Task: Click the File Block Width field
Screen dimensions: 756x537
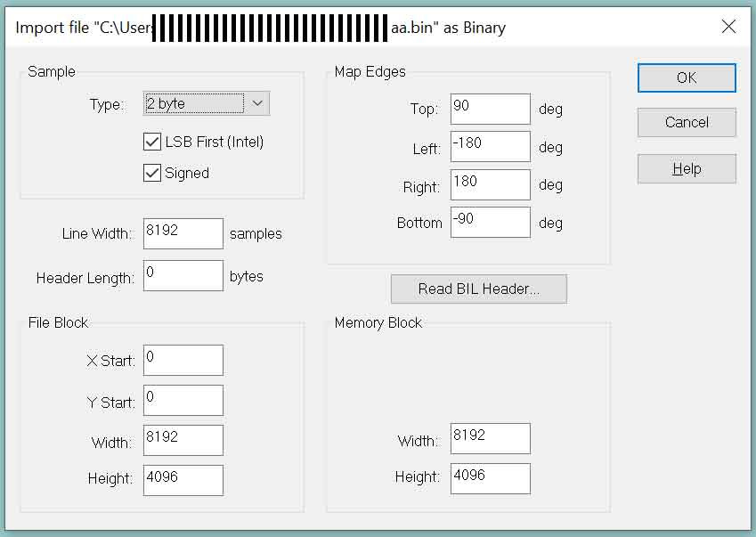Action: pyautogui.click(x=183, y=440)
